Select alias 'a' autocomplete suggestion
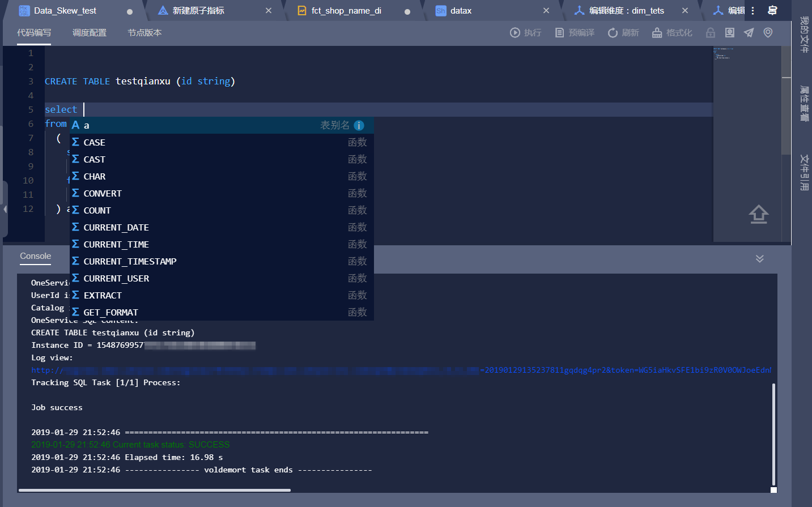 point(222,125)
